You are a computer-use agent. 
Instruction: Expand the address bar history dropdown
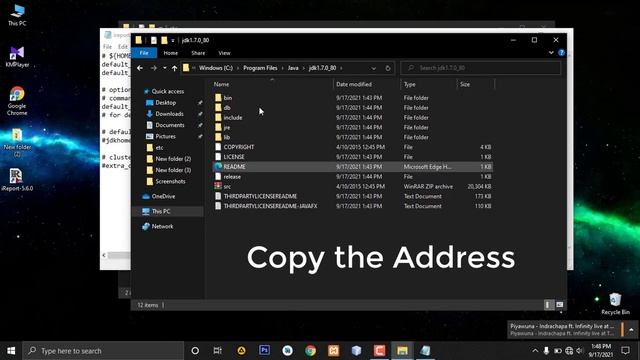point(373,68)
